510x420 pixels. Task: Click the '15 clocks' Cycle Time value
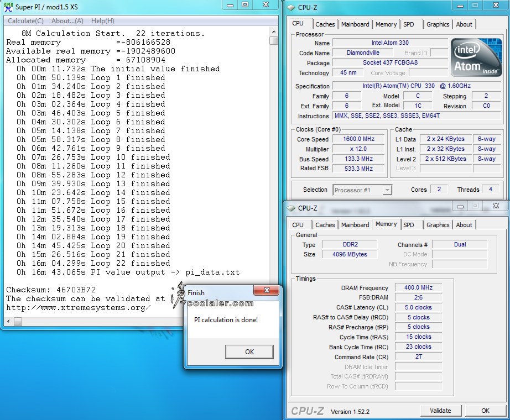point(418,337)
